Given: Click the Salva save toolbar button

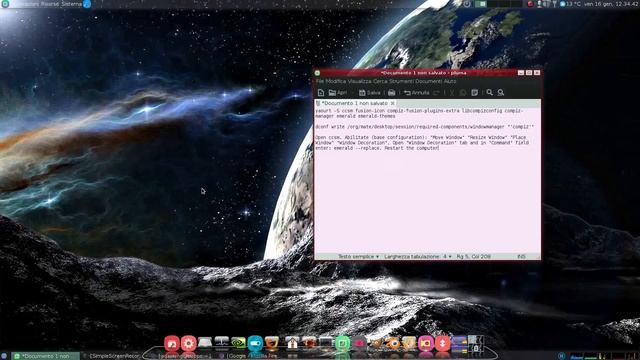Looking at the screenshot, I should point(369,93).
